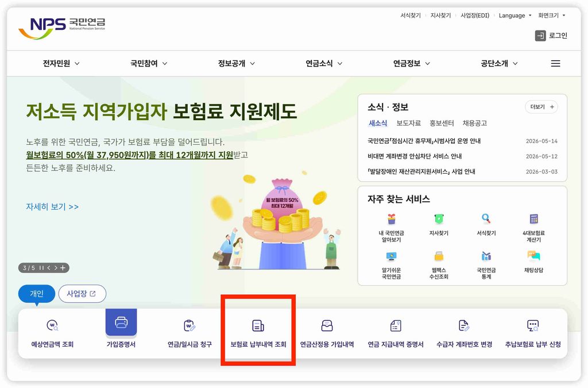Open the 알기쉬운 국민연금 icon
Viewport: 588px width, 388px height.
(x=391, y=256)
